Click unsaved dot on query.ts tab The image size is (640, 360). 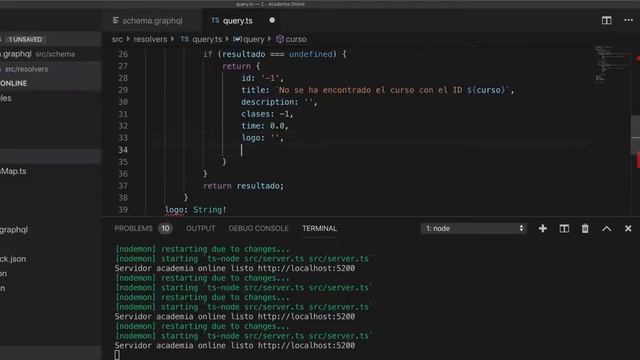(x=272, y=20)
